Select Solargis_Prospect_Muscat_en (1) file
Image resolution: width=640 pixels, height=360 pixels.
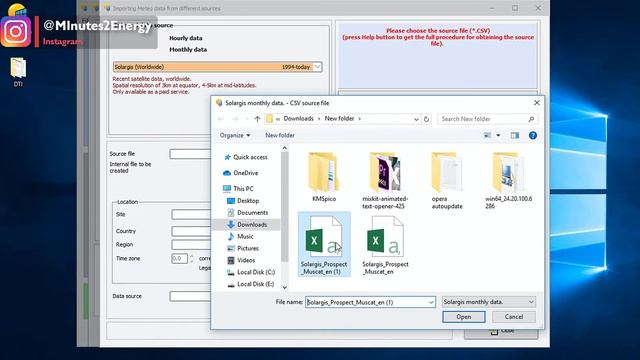(324, 244)
